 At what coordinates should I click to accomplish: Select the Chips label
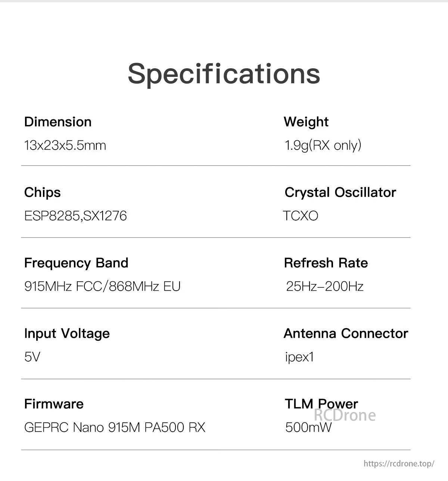coord(42,193)
